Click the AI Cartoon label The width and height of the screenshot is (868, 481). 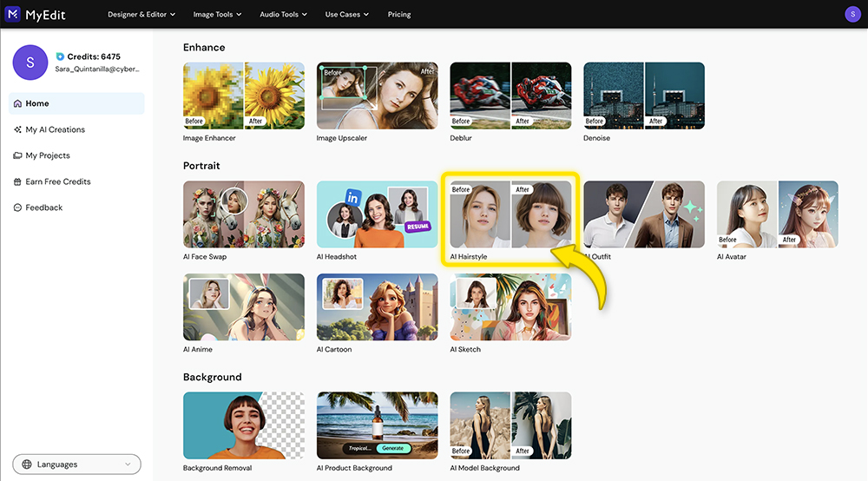click(x=334, y=350)
